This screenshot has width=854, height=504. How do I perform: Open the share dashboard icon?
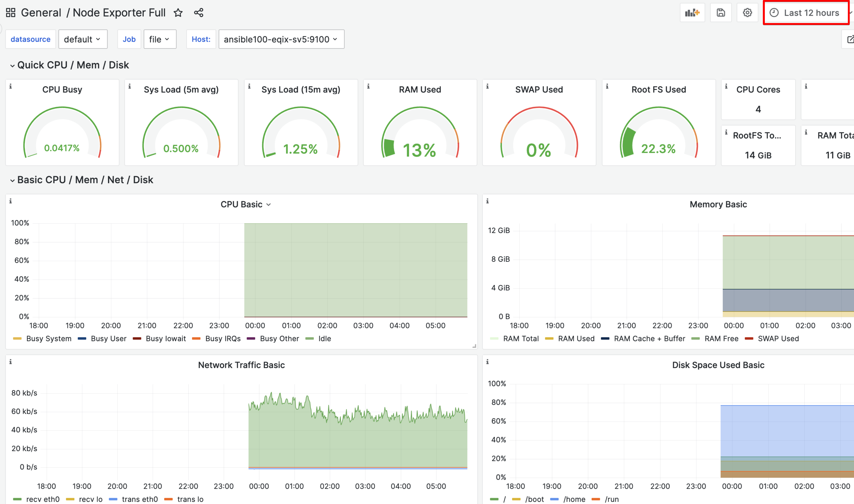pos(199,13)
